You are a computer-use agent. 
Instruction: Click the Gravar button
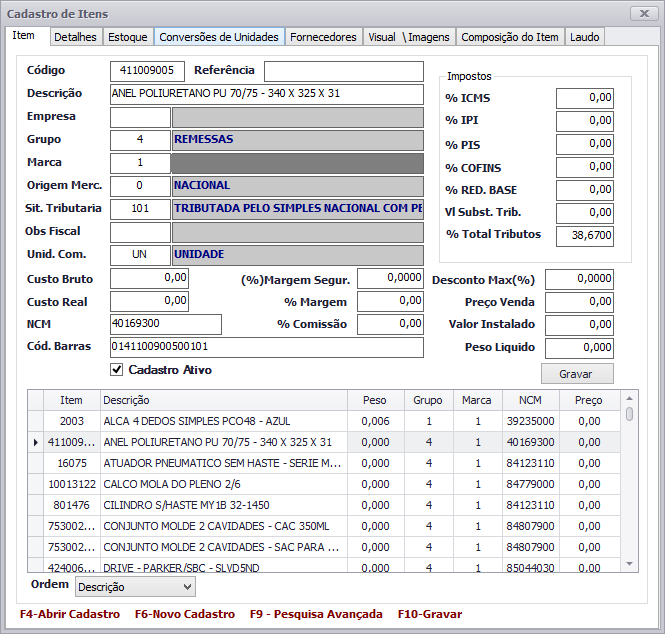[x=577, y=374]
